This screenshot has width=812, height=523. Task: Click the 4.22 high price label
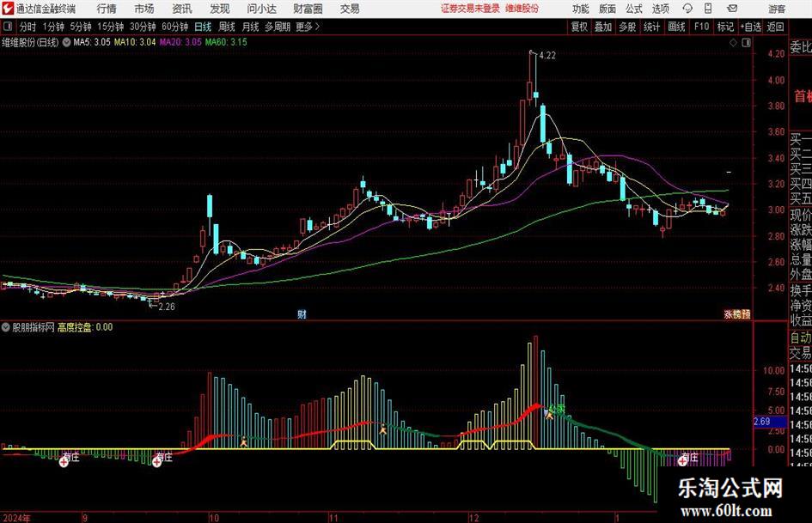coord(547,56)
